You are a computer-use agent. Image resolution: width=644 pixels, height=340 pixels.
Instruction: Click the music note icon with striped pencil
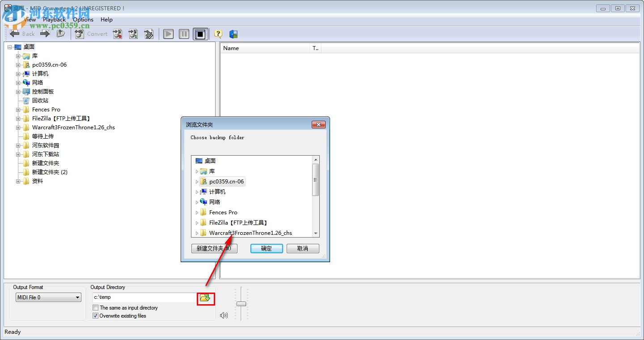pos(149,34)
